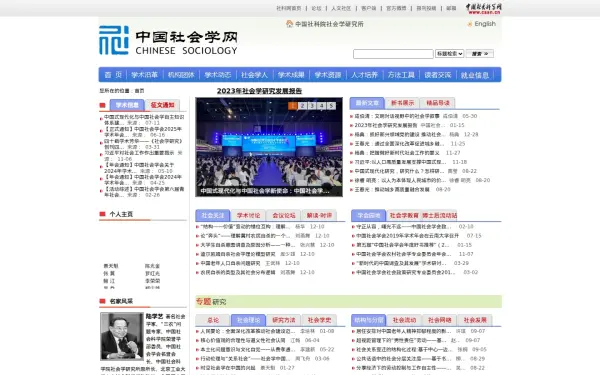This screenshot has width=600, height=375.
Task: Open the conference hall carousel image
Action: (269, 147)
